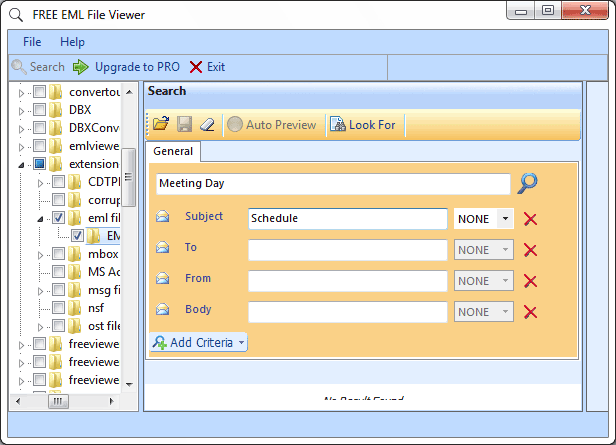Click the Body input field
Screen dimensions: 616x445
pos(348,312)
